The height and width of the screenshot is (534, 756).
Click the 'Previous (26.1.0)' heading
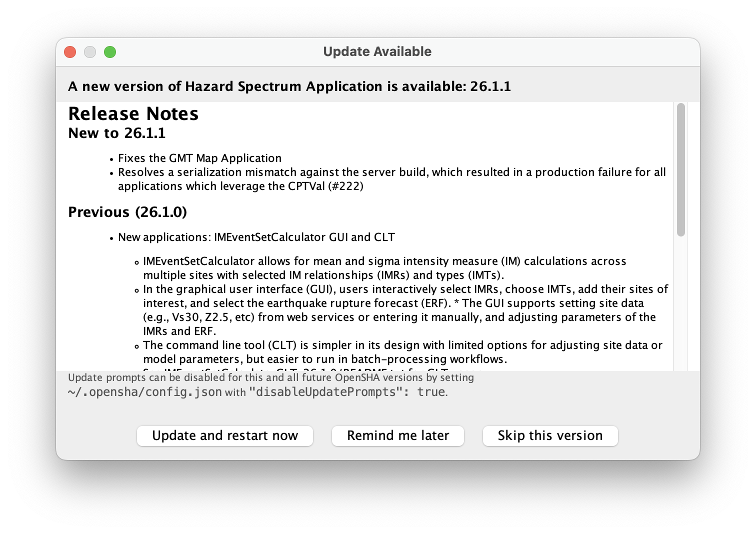pos(127,212)
